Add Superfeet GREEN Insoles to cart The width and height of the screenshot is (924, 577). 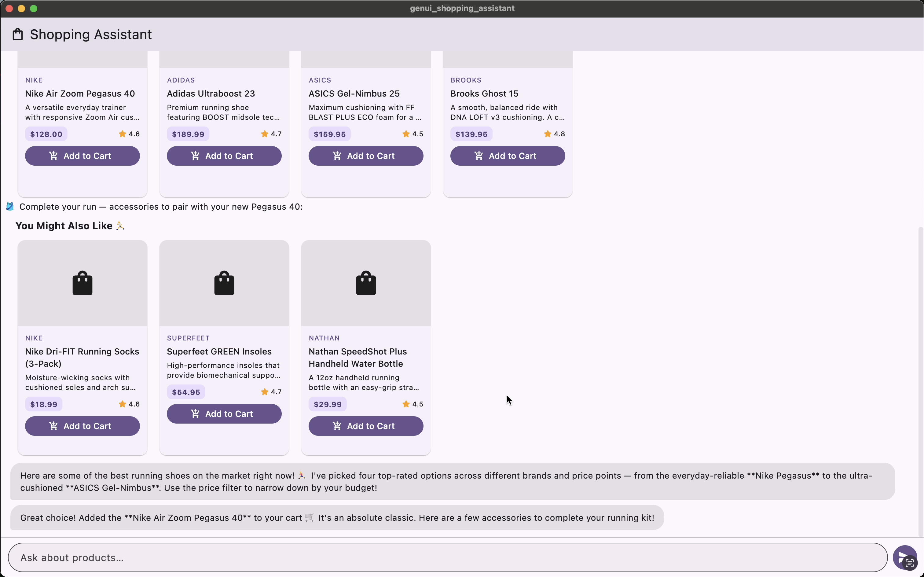[x=224, y=414]
